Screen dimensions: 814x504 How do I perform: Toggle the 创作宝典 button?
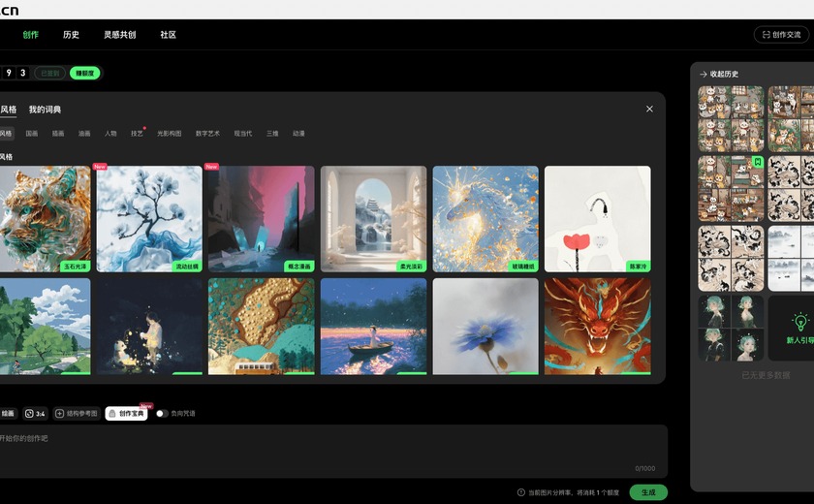pos(127,414)
